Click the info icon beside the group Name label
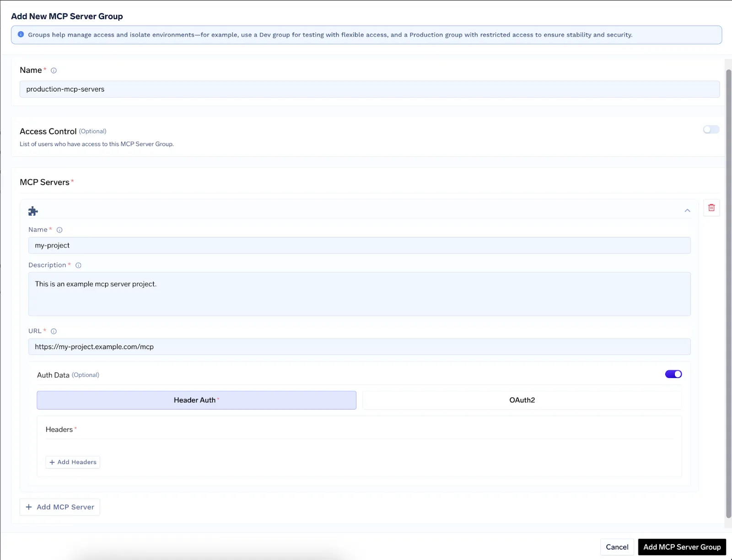Screen dimensions: 732x560 click(54, 70)
